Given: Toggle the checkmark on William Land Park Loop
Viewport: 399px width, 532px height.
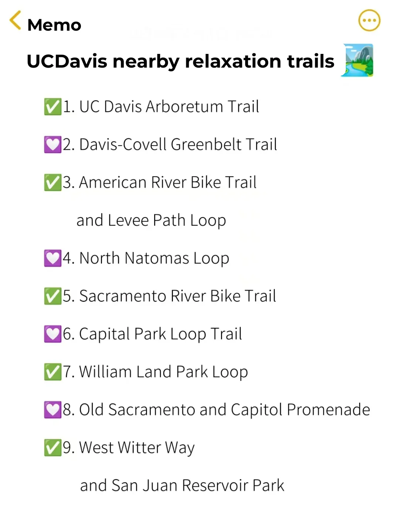Looking at the screenshot, I should coord(53,371).
